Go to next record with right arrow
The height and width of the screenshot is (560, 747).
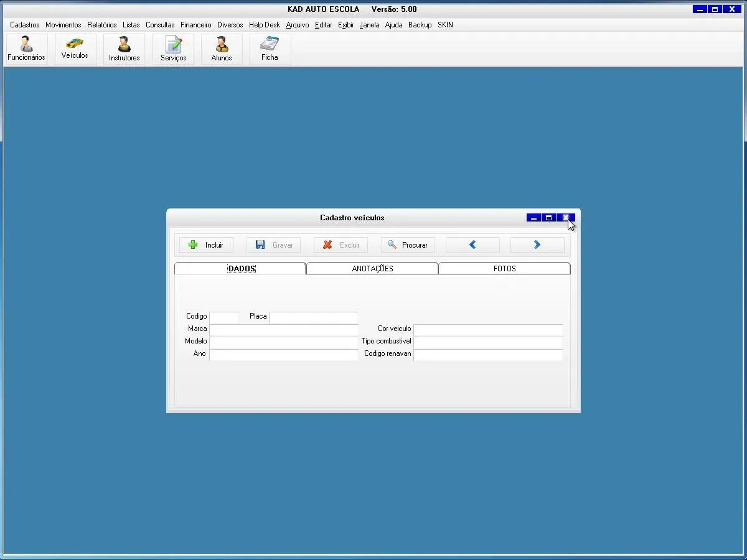click(x=537, y=245)
